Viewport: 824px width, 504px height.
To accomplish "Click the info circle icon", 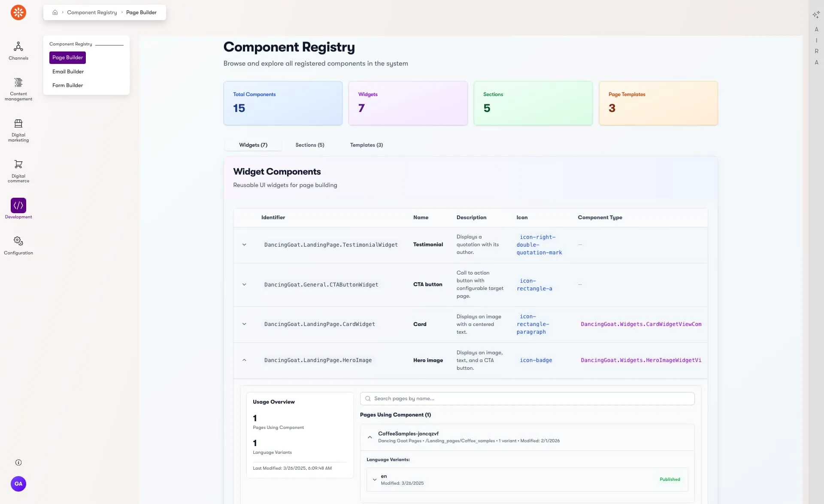I will (18, 462).
